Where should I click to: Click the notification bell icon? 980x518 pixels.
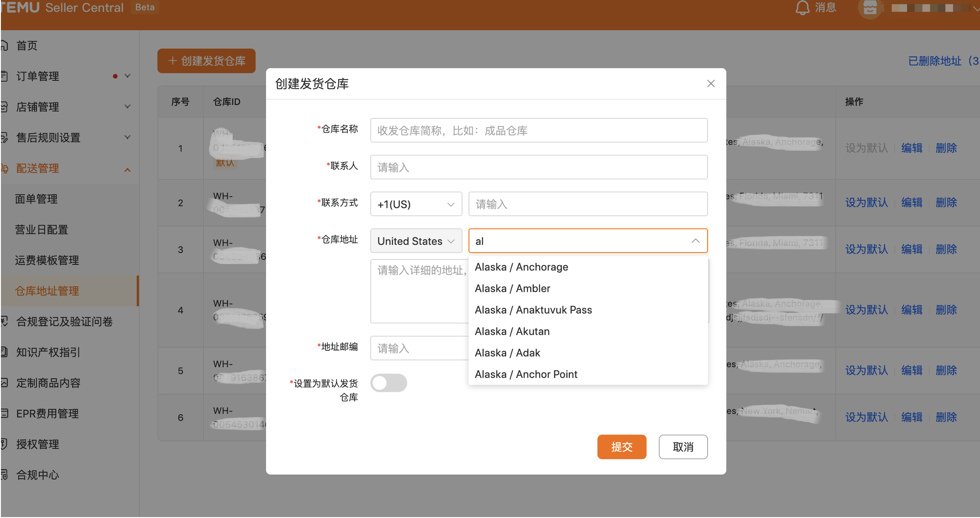point(803,8)
